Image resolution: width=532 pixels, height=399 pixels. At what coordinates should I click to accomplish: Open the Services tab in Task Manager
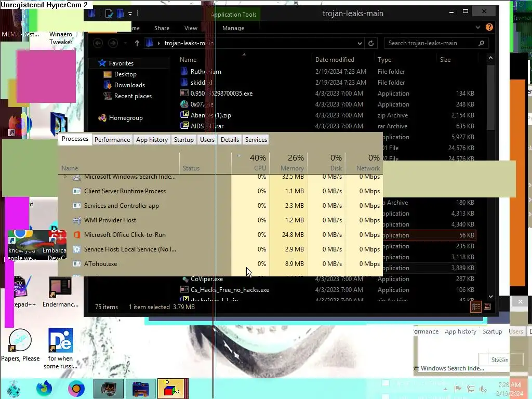coord(256,139)
